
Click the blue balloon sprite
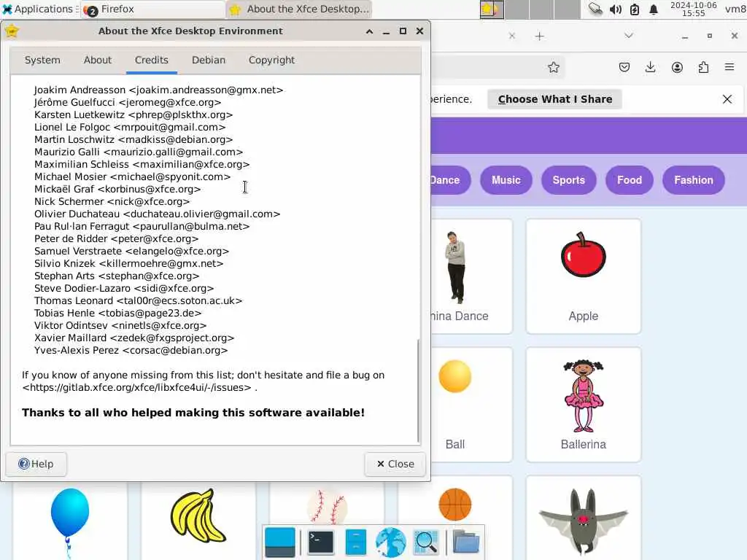tap(70, 521)
